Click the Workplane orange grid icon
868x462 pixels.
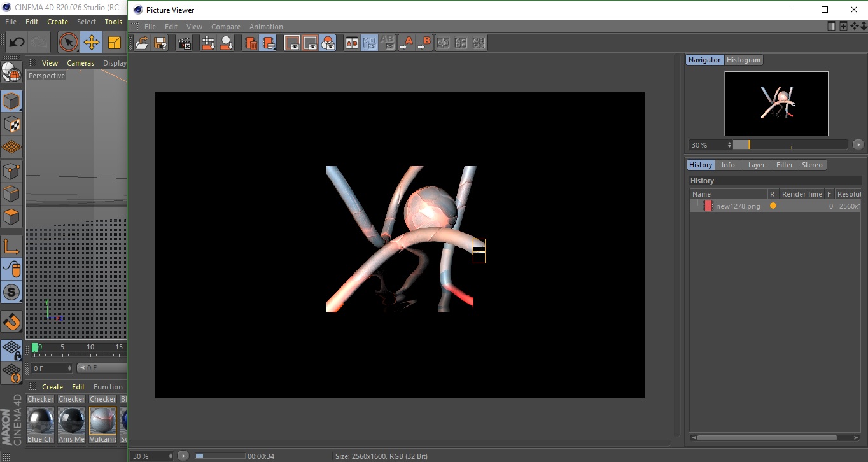click(11, 148)
